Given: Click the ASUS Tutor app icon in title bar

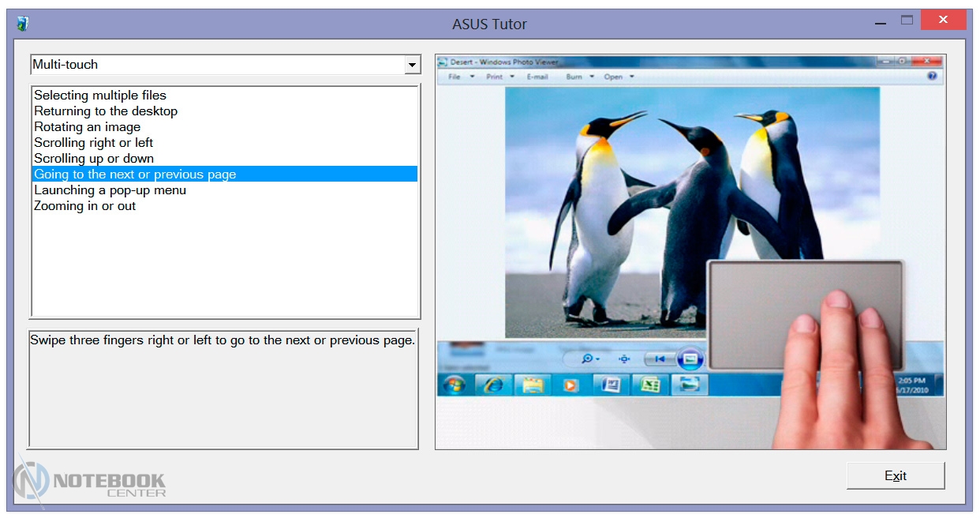Looking at the screenshot, I should (x=23, y=24).
